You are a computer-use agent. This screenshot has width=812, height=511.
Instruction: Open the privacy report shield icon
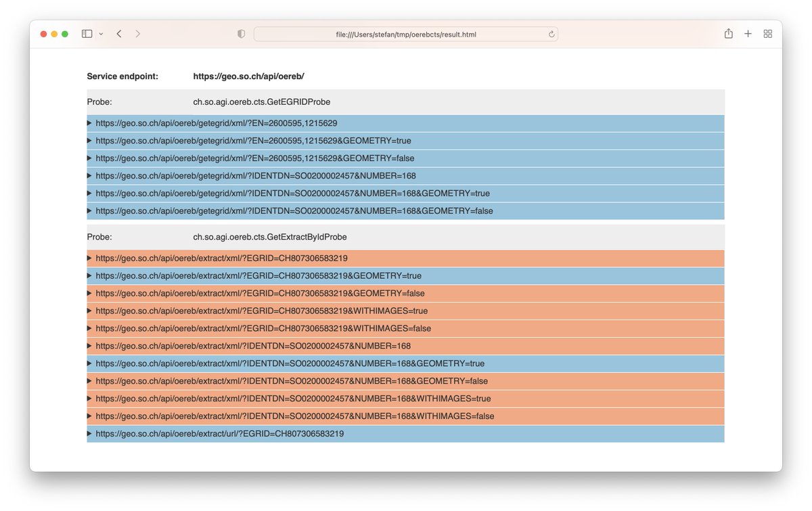[x=241, y=34]
